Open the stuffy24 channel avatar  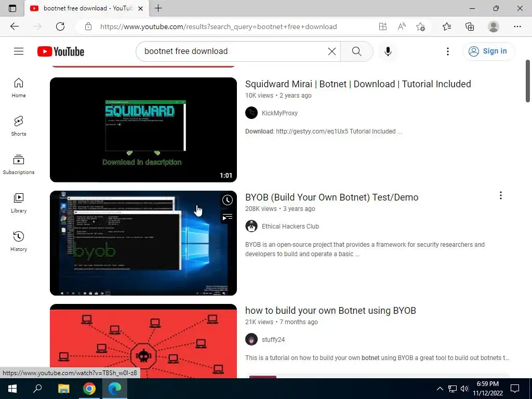click(x=251, y=340)
